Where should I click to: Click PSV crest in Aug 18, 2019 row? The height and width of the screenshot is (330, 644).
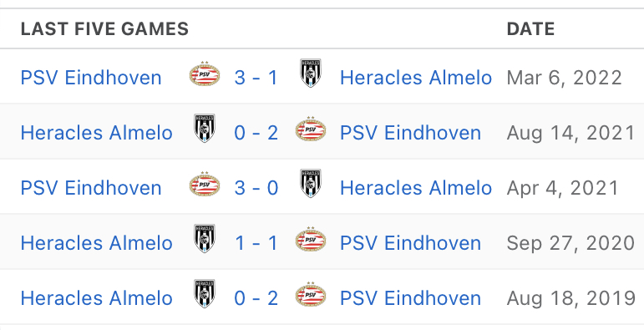tap(311, 294)
